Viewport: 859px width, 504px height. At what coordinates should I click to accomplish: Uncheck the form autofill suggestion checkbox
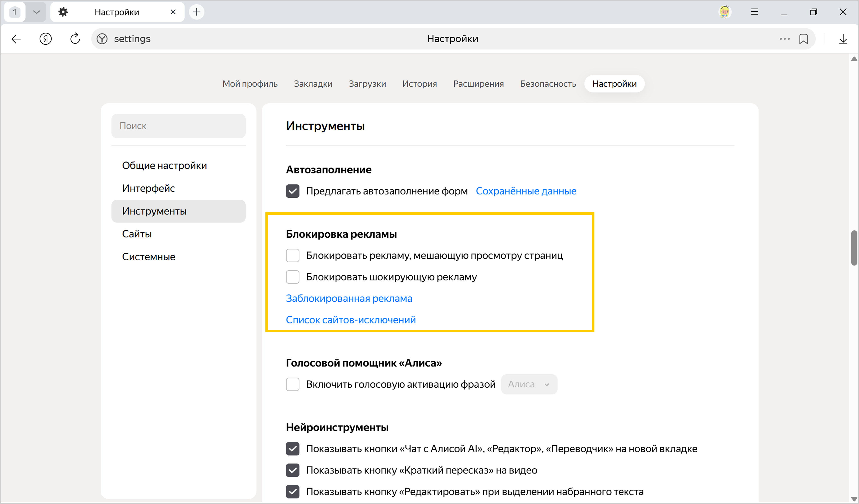tap(292, 191)
